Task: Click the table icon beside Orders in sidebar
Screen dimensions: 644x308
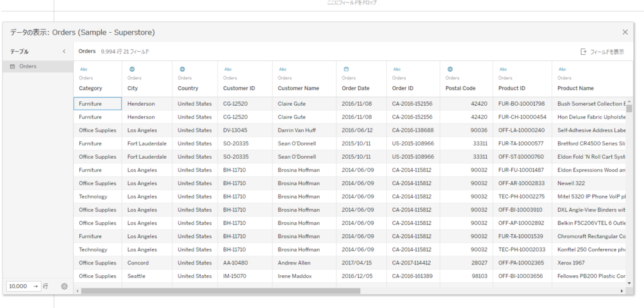Action: pyautogui.click(x=13, y=66)
